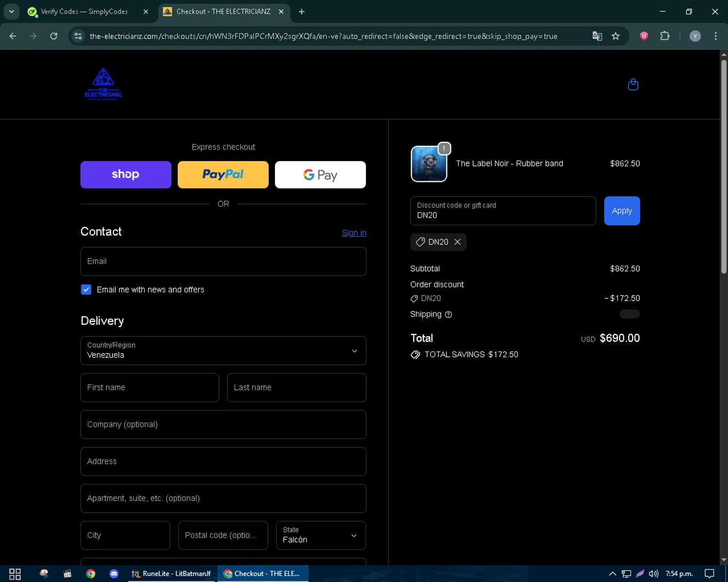Click the browser URL address bar
Screen dimensions: 728x582
coord(323,36)
